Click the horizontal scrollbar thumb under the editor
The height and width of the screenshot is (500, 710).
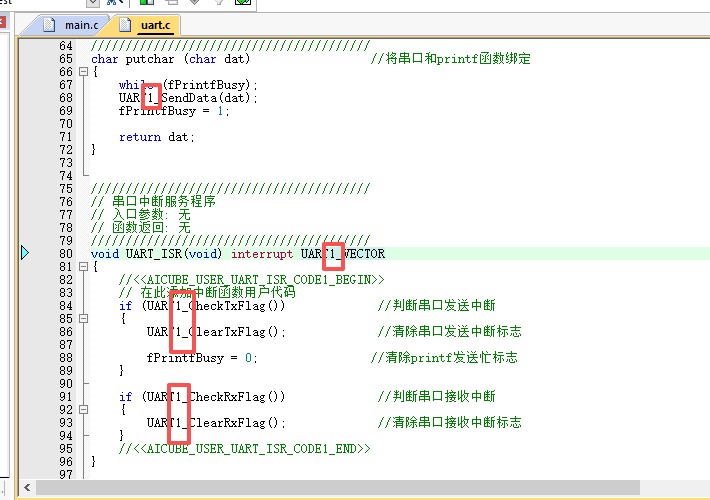click(x=338, y=488)
